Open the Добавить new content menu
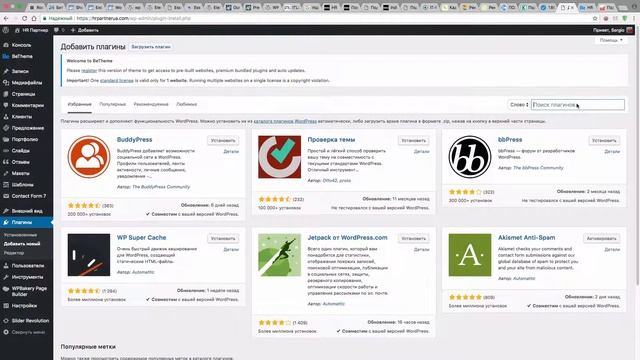The image size is (640, 360). click(85, 30)
